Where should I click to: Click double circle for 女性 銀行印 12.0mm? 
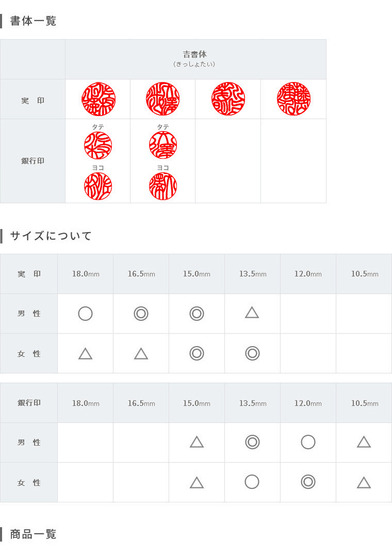(x=308, y=482)
